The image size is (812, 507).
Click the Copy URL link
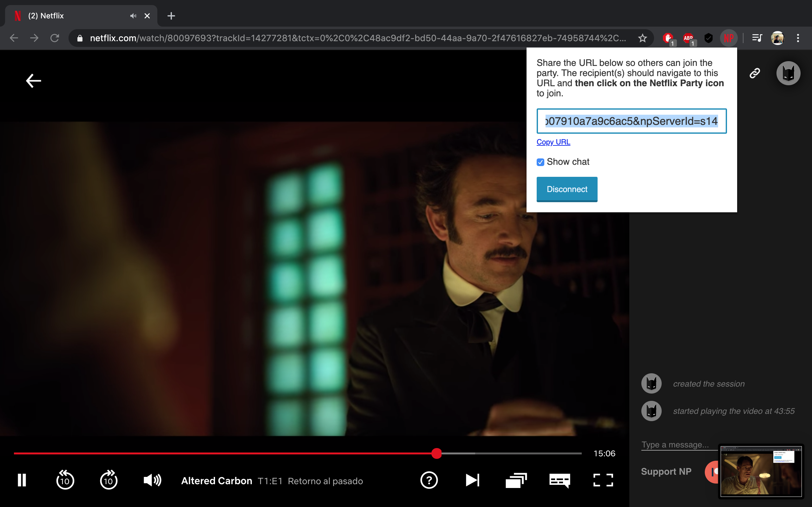553,142
